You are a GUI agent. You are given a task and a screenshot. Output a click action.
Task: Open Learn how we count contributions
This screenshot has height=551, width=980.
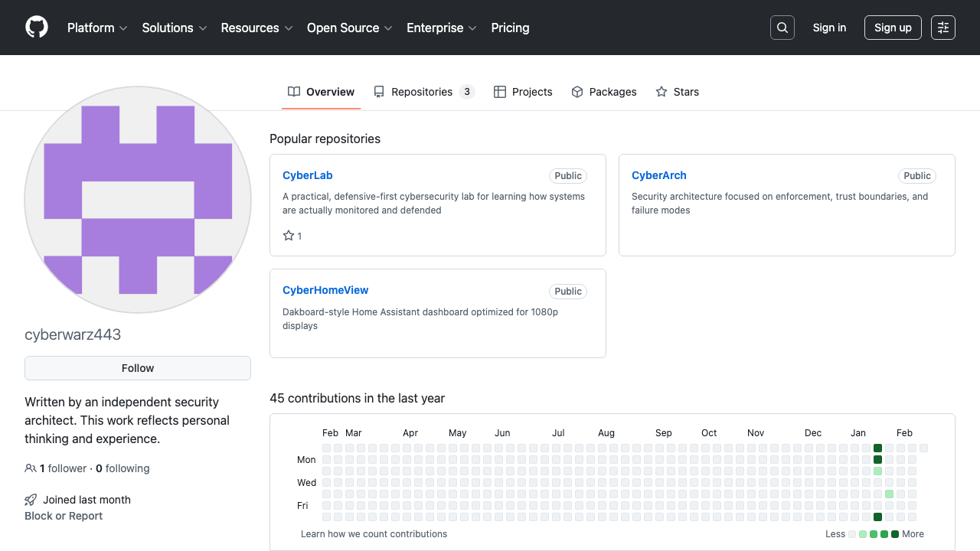pos(374,534)
